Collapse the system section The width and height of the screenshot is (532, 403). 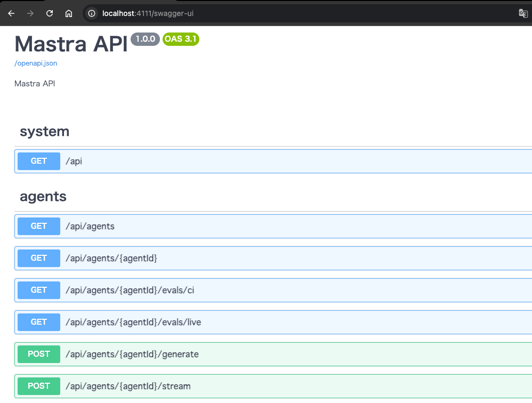(45, 131)
